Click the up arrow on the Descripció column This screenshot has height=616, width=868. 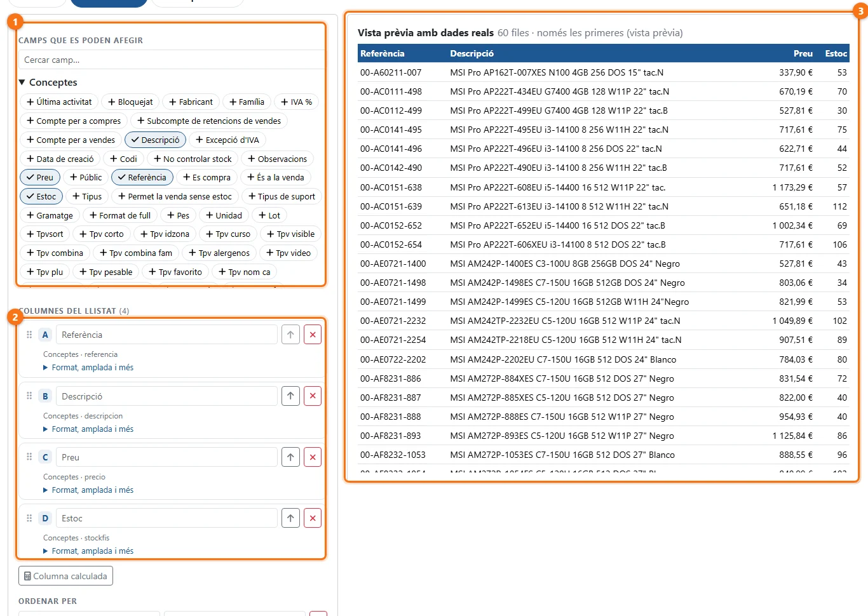[290, 396]
